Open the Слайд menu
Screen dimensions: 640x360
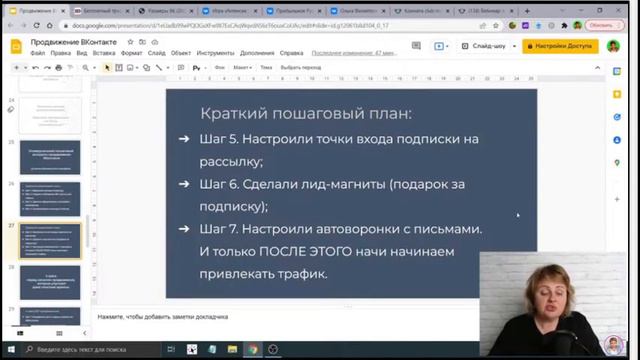pos(156,53)
